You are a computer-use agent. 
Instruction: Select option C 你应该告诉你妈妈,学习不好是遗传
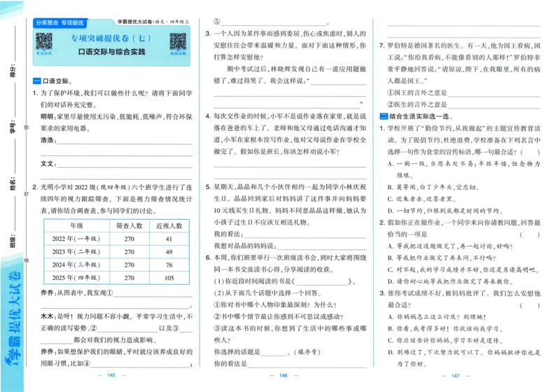[x=446, y=340]
